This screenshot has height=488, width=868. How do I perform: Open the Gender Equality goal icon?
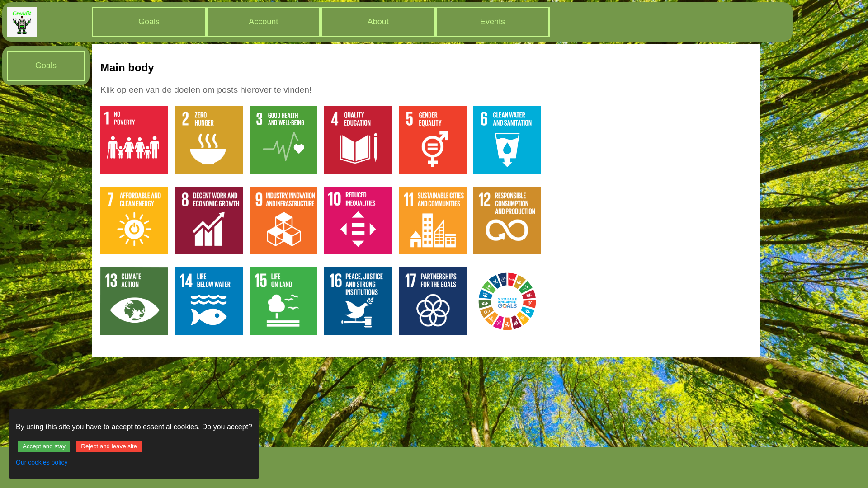click(433, 140)
